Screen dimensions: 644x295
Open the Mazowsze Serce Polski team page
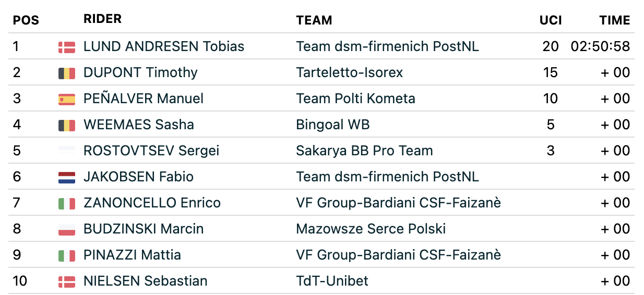(x=371, y=229)
